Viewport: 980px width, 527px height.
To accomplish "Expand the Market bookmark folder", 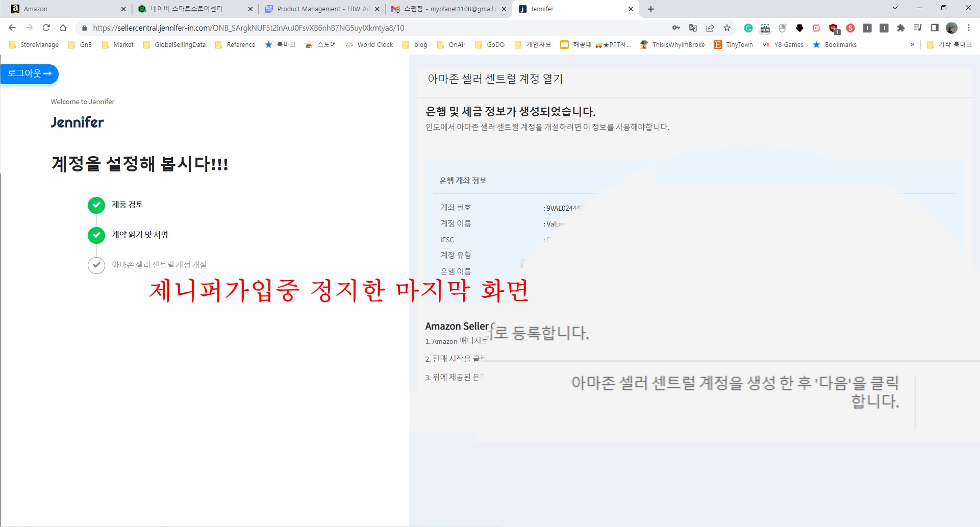I will click(118, 45).
